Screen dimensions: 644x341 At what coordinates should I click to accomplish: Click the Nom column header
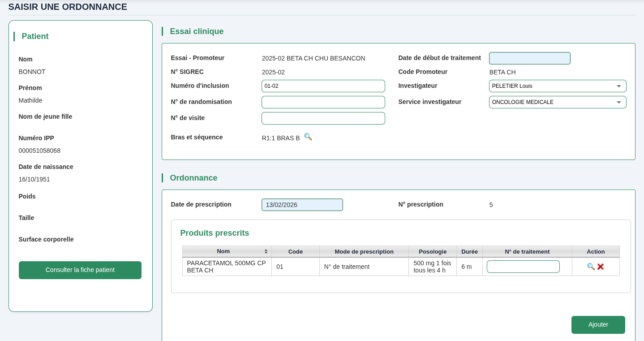pos(223,251)
